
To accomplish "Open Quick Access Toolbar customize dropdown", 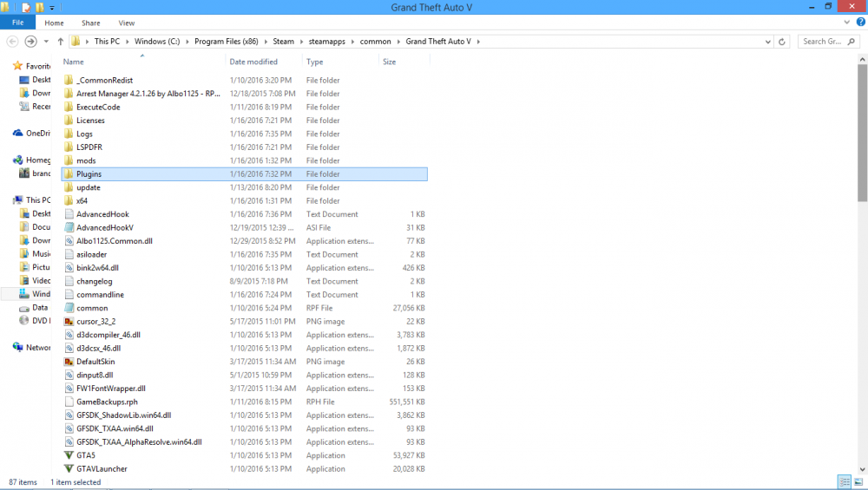I will pyautogui.click(x=52, y=8).
